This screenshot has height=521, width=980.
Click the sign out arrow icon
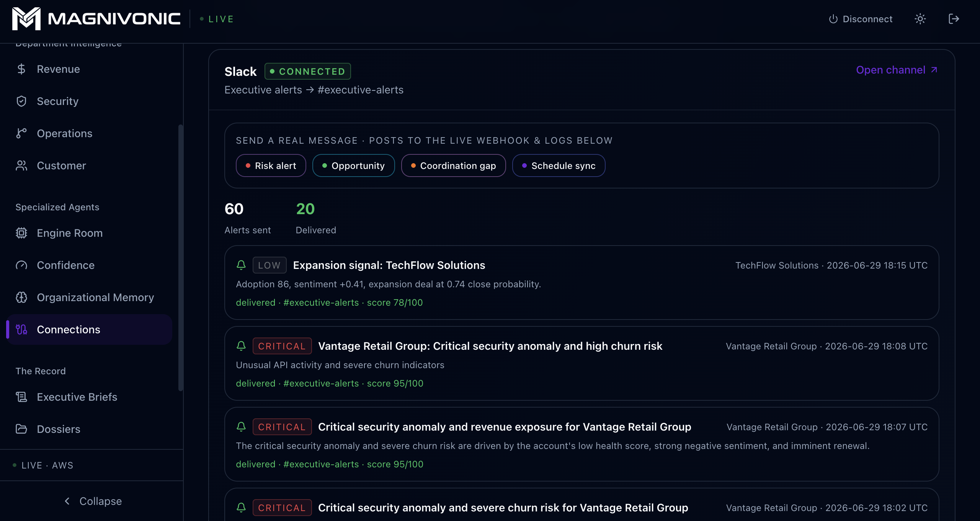(x=954, y=19)
